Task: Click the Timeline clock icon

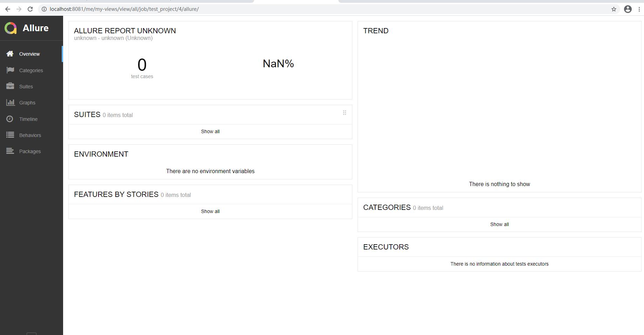Action: [10, 119]
